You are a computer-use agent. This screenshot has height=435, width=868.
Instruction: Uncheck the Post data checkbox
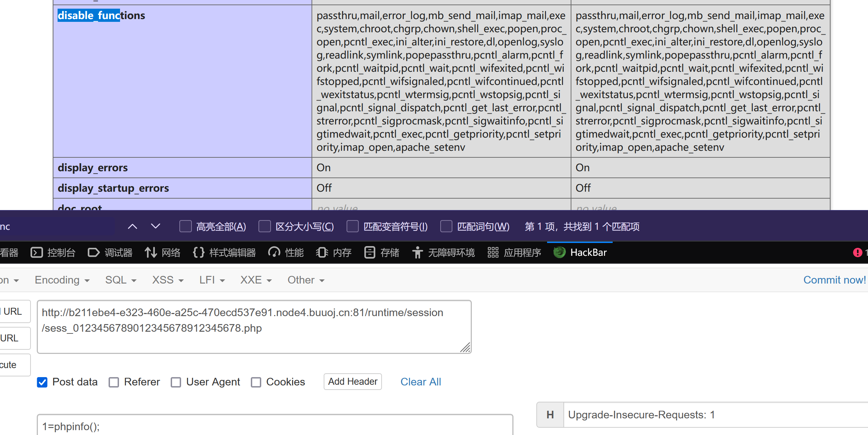42,382
